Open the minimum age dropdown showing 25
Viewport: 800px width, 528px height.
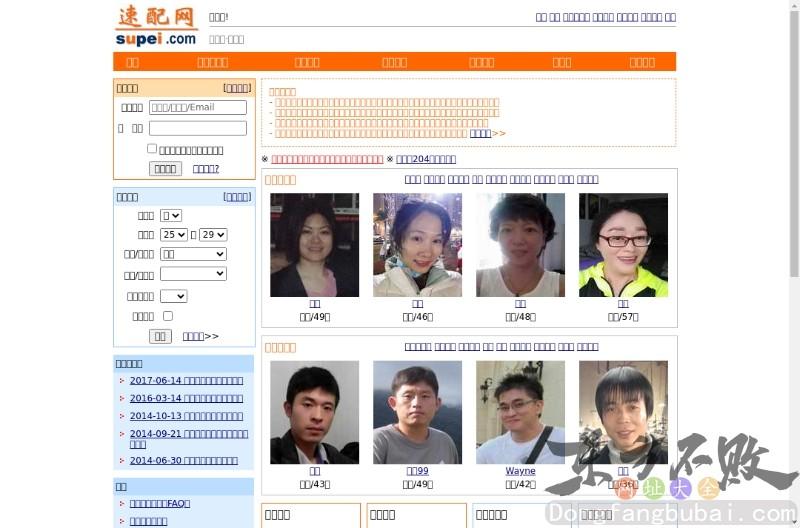click(174, 235)
